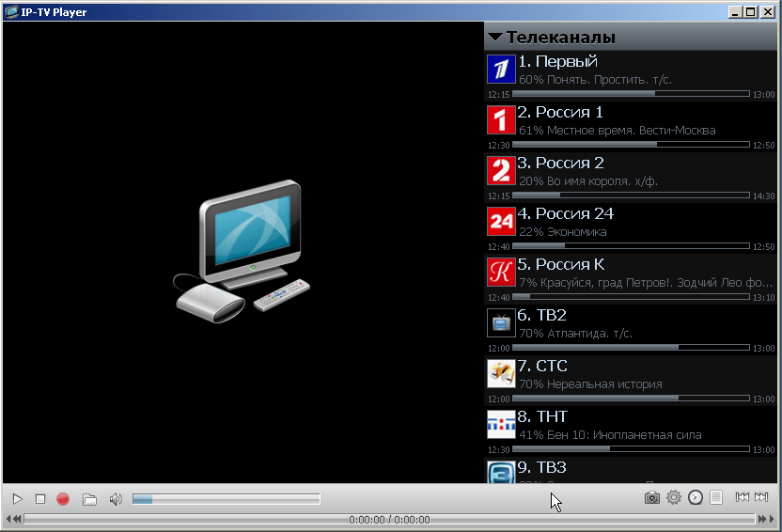Click program Бен 10: Инопланетная сила

coord(624,435)
